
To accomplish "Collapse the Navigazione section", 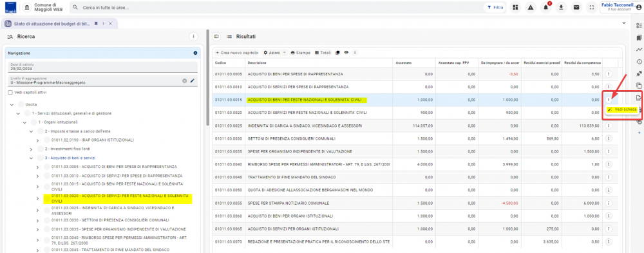I will [195, 53].
